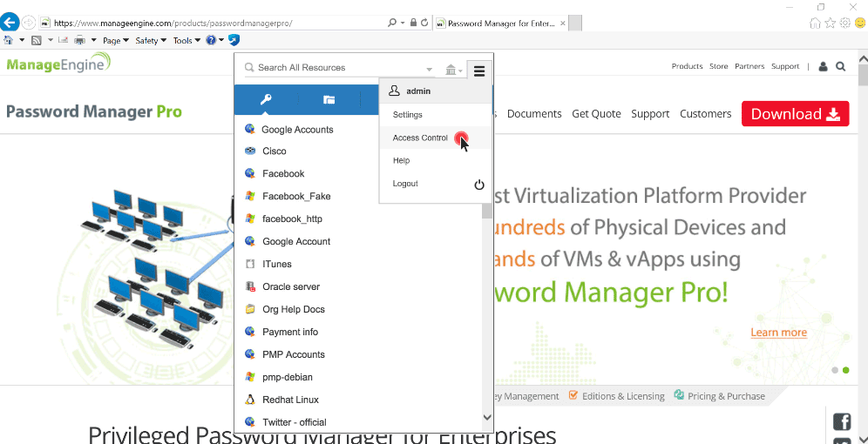Click the Download button's arrow icon

(x=832, y=114)
